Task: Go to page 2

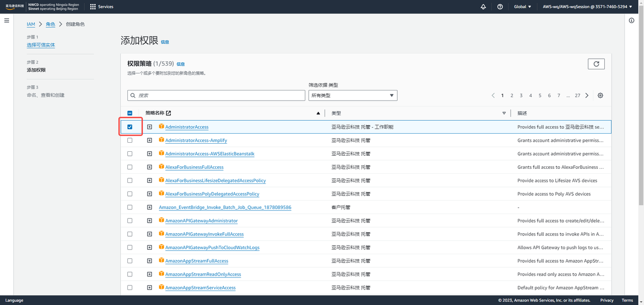Action: pos(512,95)
